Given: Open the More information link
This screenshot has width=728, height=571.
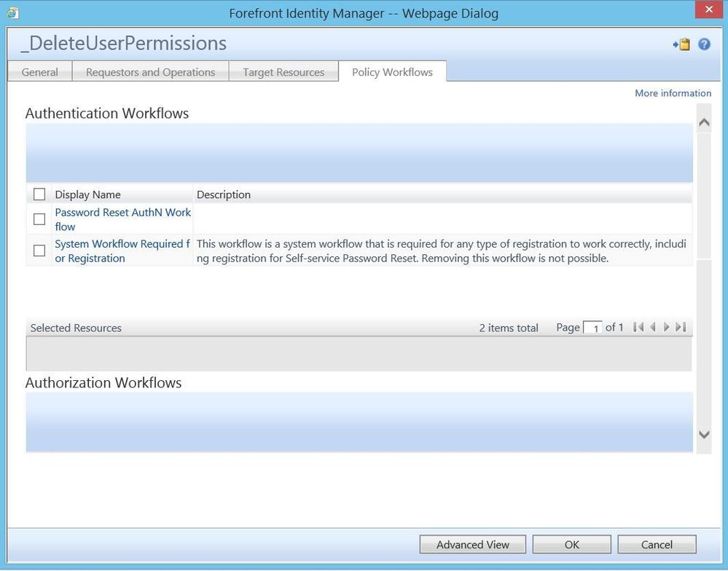Looking at the screenshot, I should pyautogui.click(x=673, y=93).
